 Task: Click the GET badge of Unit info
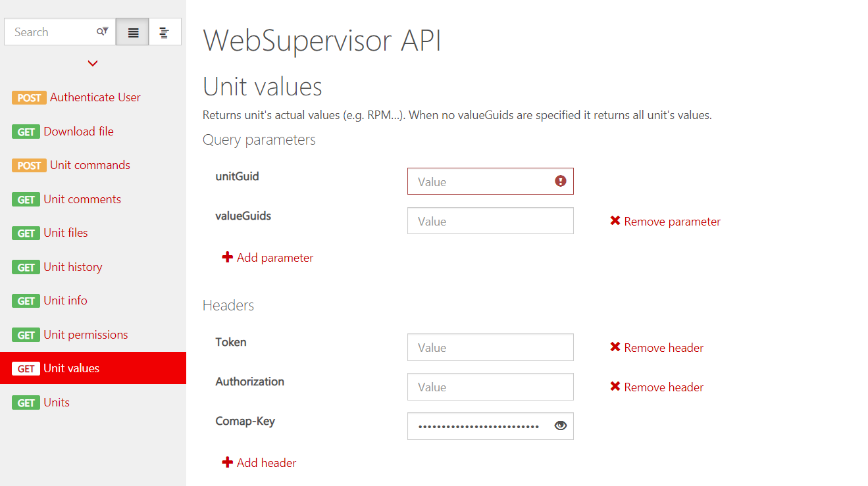tap(26, 301)
